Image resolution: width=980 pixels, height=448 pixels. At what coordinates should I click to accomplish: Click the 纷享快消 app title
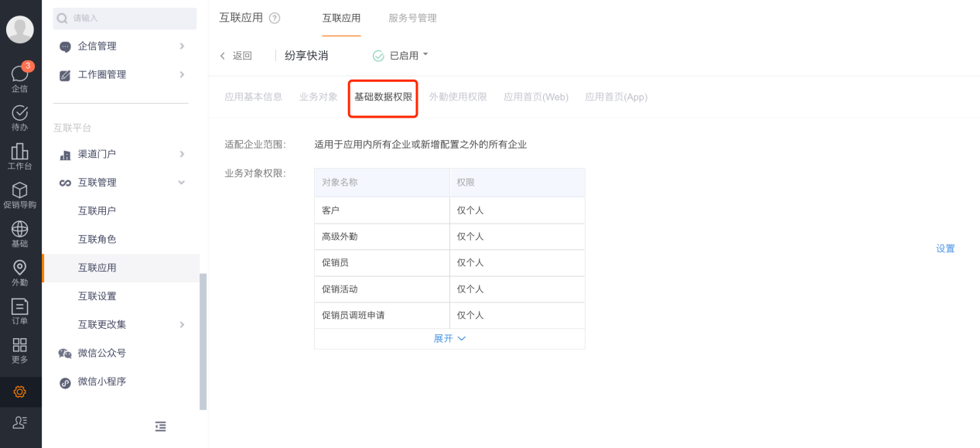[306, 56]
